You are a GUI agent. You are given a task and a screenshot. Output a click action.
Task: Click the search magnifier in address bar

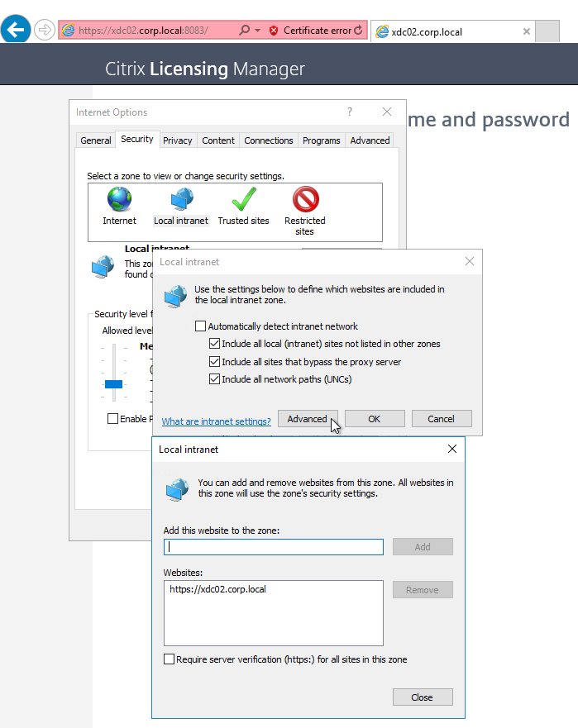(x=244, y=31)
